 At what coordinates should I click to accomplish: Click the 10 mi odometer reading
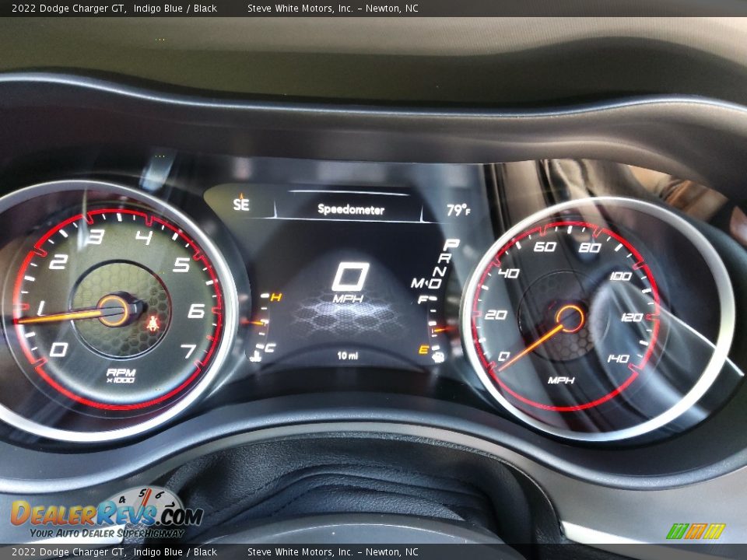348,355
